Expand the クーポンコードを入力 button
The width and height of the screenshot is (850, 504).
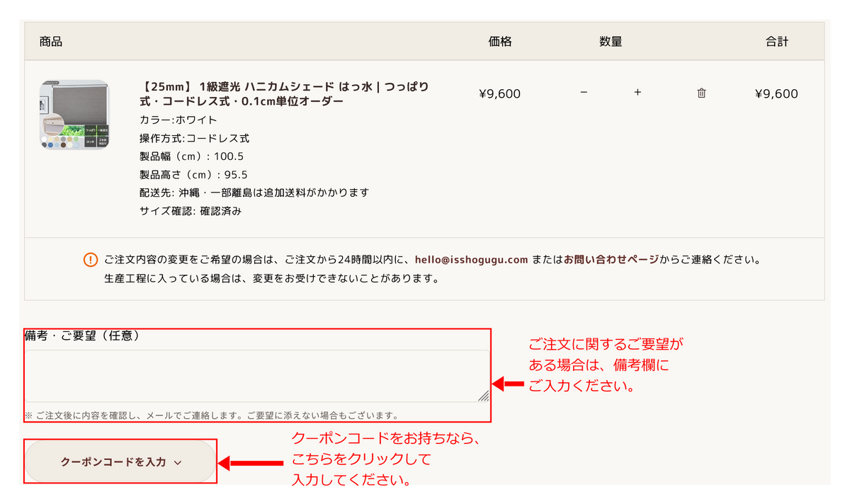[120, 462]
